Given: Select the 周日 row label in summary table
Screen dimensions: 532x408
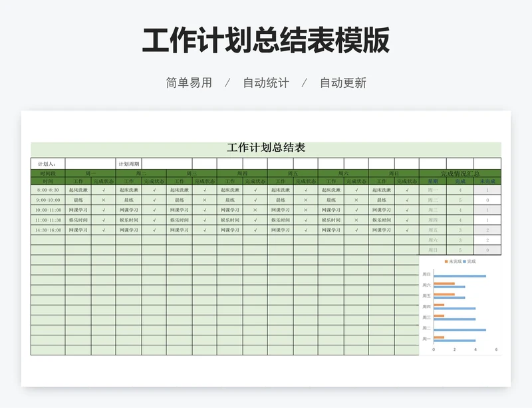Looking at the screenshot, I should tap(433, 250).
